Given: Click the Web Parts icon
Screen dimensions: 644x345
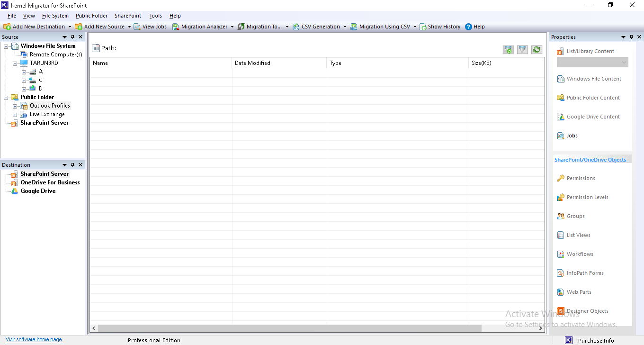Looking at the screenshot, I should click(561, 292).
